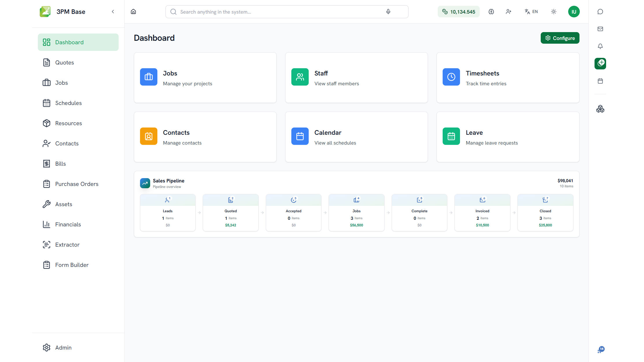Open Extractor in the sidebar

(78, 245)
